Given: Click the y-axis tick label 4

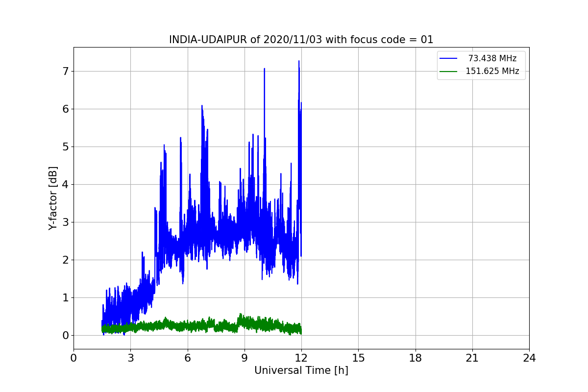Looking at the screenshot, I should point(66,185).
